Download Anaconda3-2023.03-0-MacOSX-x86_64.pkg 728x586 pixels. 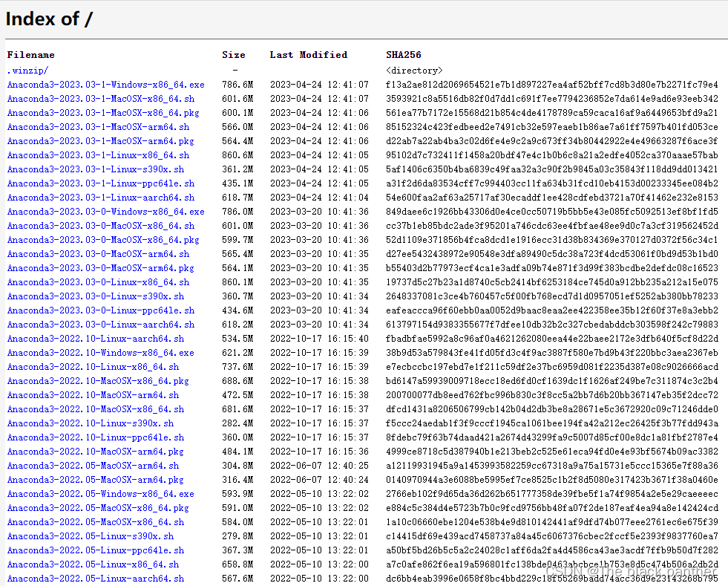[x=103, y=240]
